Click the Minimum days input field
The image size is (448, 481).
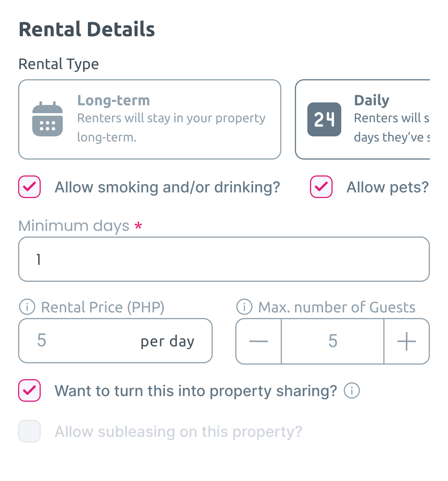coord(224,259)
